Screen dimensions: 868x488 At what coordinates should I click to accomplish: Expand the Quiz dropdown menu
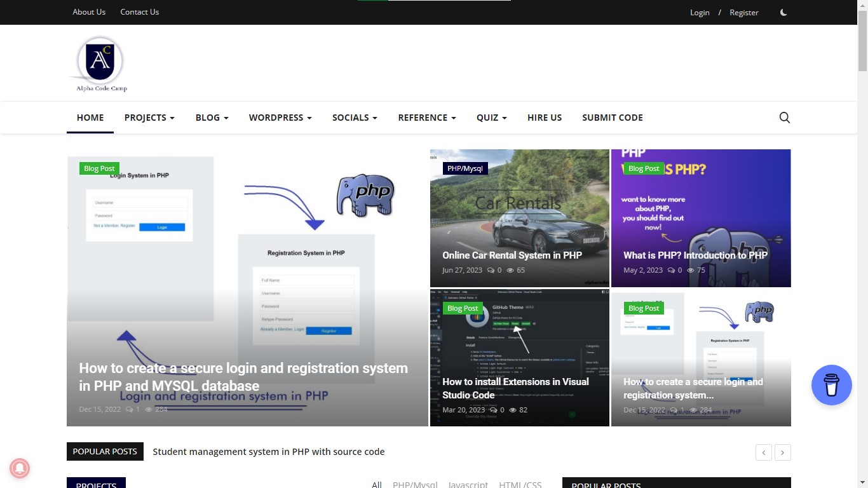492,118
